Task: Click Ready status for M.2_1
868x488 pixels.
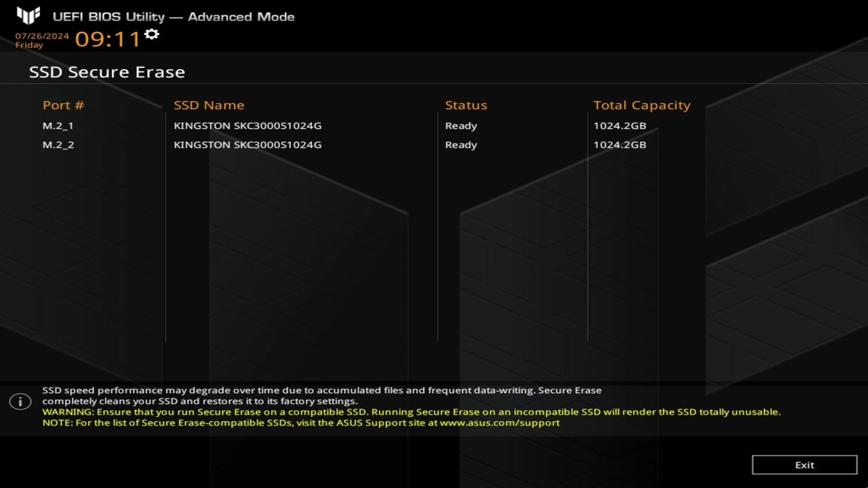Action: click(x=461, y=126)
